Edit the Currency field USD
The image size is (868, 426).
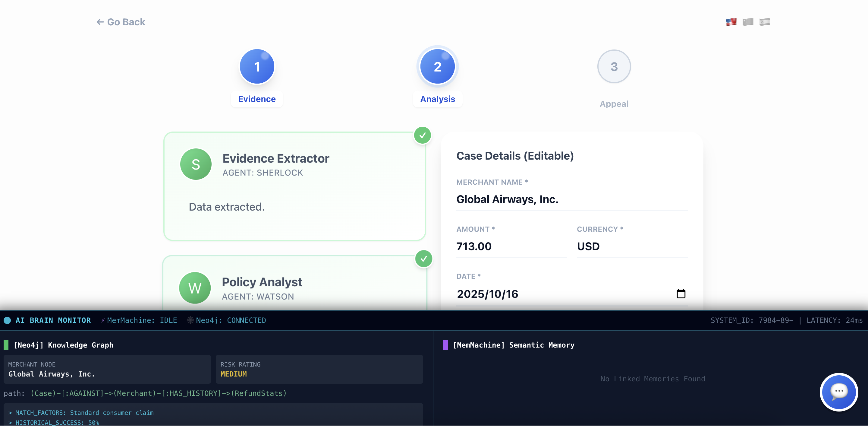coord(632,246)
